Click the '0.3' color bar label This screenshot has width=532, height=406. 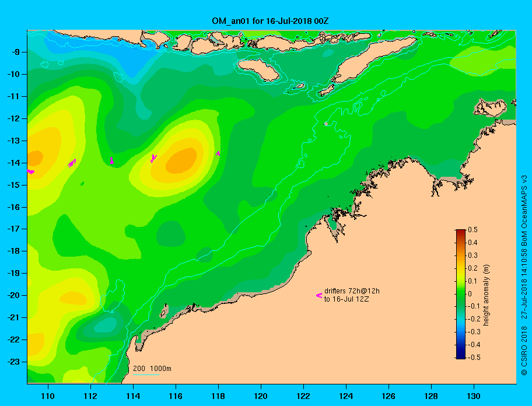(x=473, y=255)
